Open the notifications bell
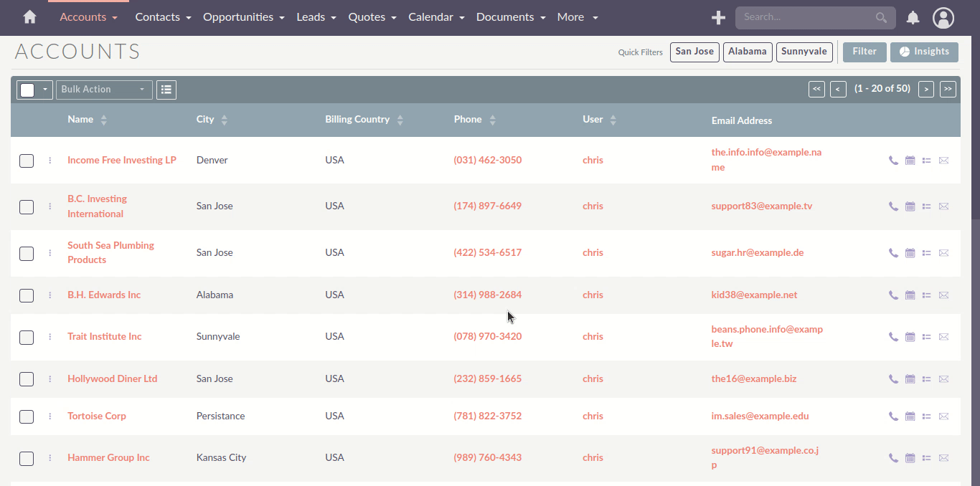980x486 pixels. pyautogui.click(x=913, y=18)
